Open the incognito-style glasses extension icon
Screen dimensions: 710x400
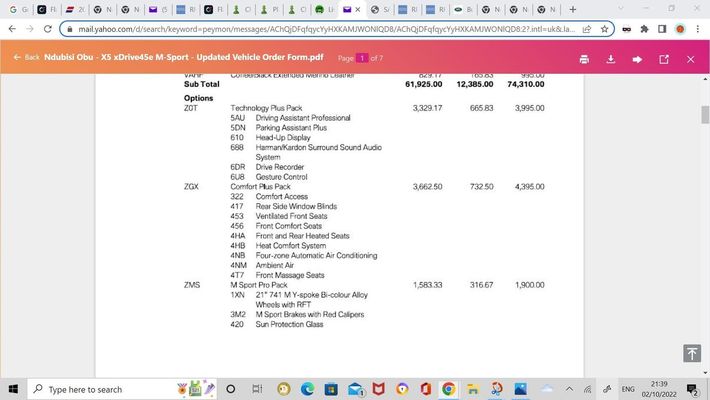click(x=627, y=29)
